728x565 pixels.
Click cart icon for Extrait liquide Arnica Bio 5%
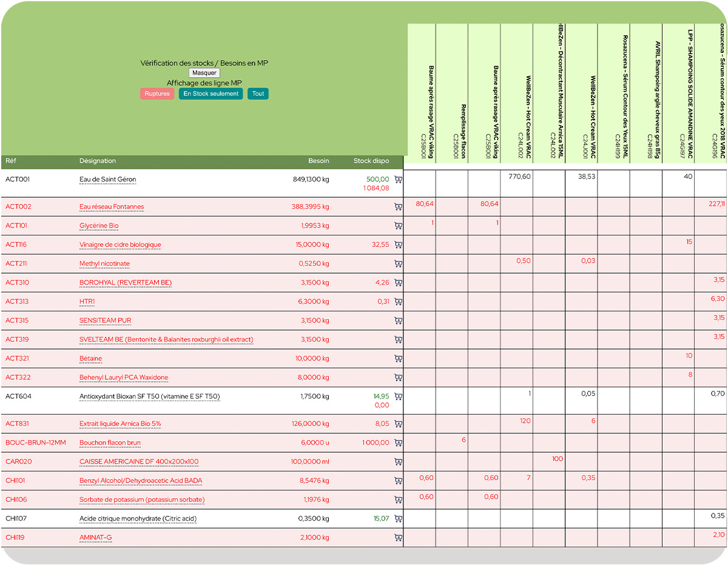point(398,424)
